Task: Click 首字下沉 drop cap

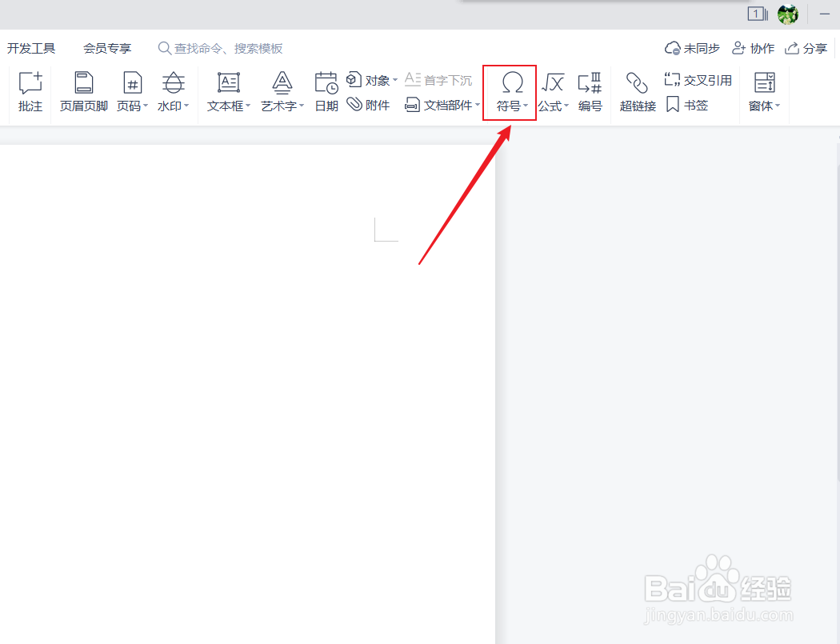Action: (438, 80)
